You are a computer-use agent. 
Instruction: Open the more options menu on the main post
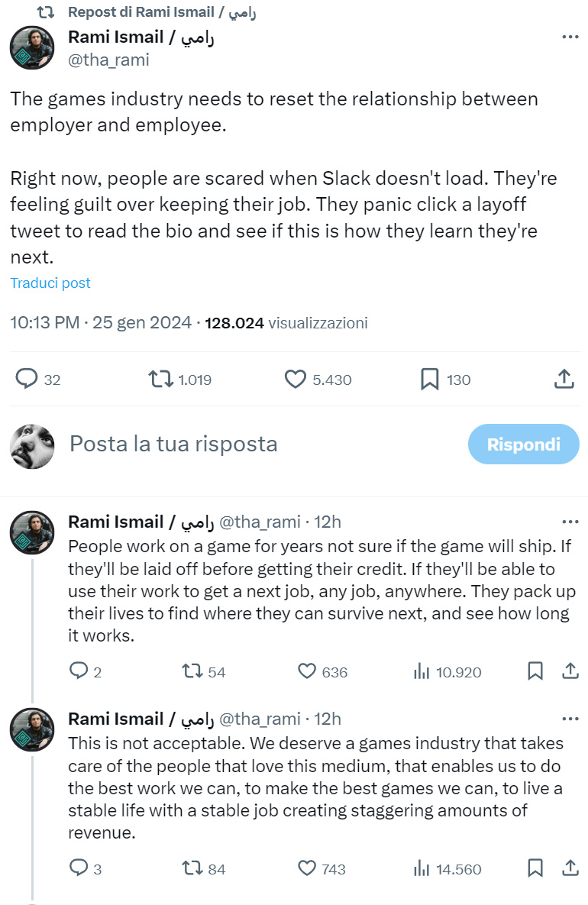(570, 37)
